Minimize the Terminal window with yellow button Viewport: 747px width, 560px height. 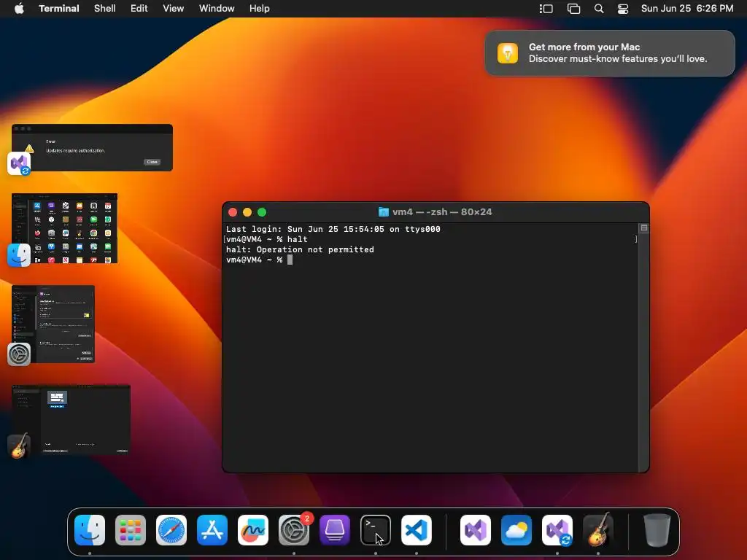pyautogui.click(x=247, y=212)
